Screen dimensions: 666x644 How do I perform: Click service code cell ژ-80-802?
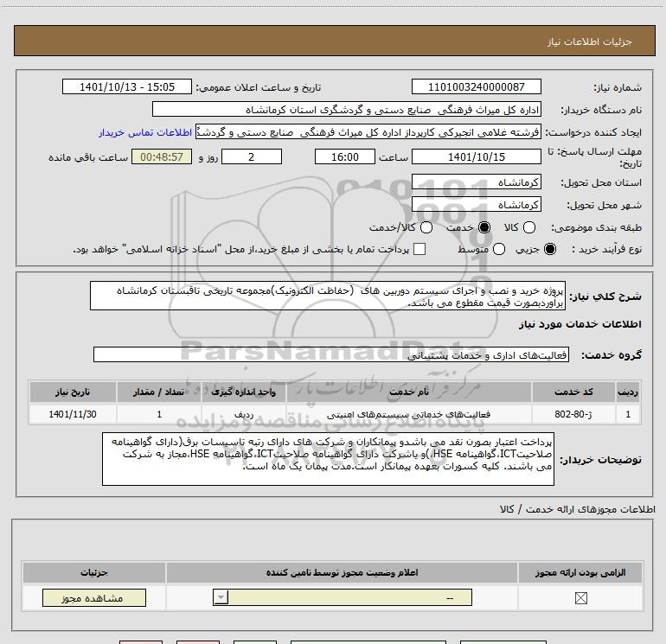[x=573, y=414]
